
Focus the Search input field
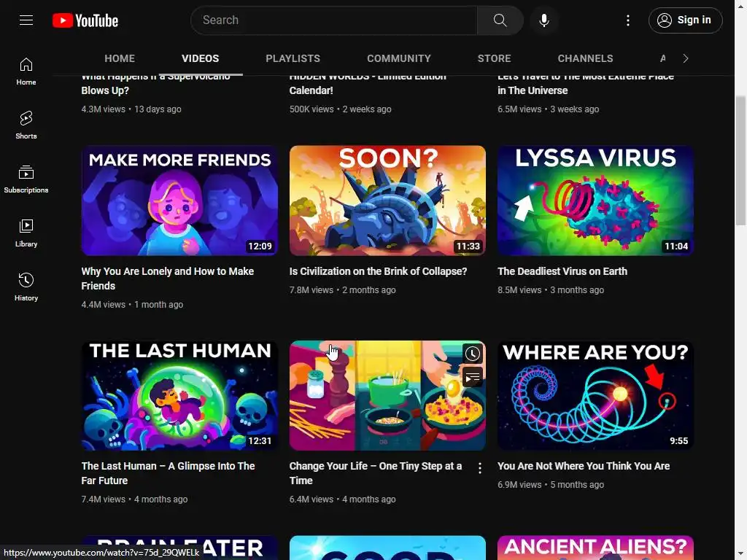point(334,20)
